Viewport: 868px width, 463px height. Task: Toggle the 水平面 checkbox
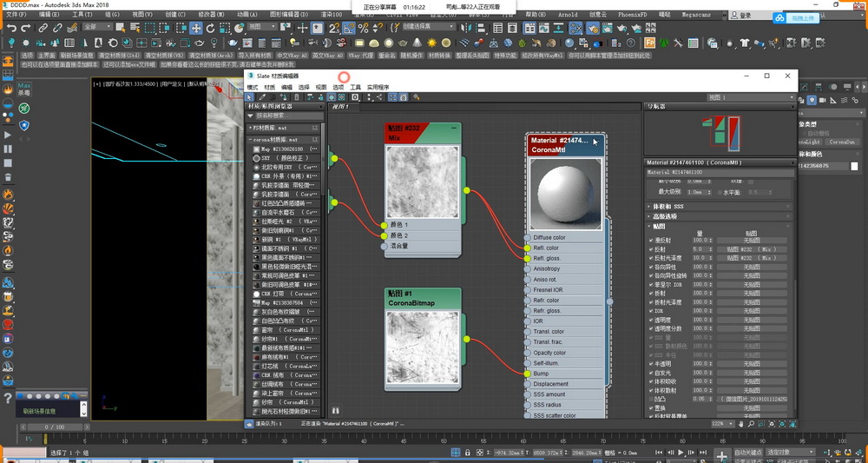click(720, 192)
